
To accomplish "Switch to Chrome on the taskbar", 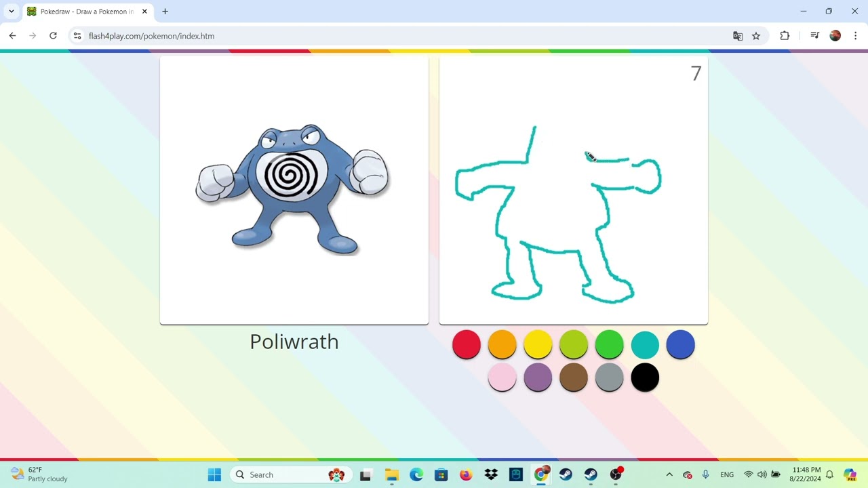I will coord(541,474).
